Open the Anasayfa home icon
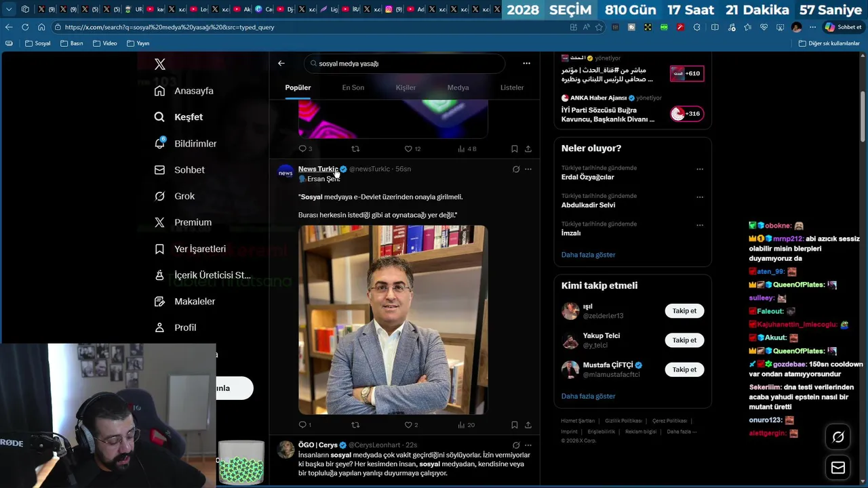 tap(159, 91)
